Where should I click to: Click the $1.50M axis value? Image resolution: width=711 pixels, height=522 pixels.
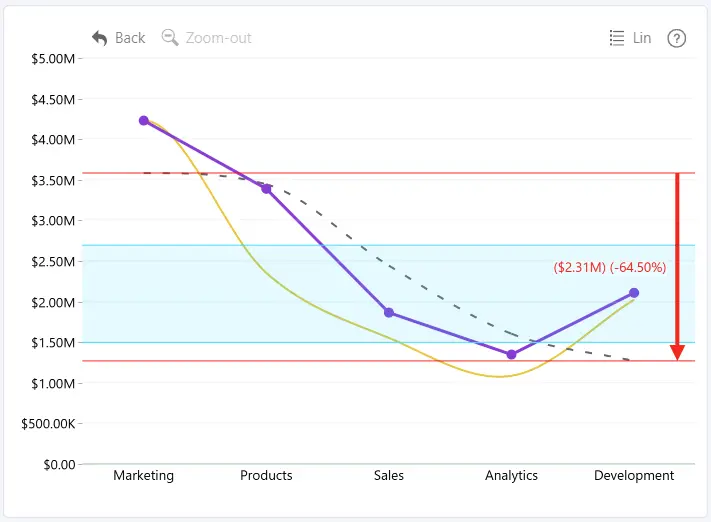click(x=53, y=343)
